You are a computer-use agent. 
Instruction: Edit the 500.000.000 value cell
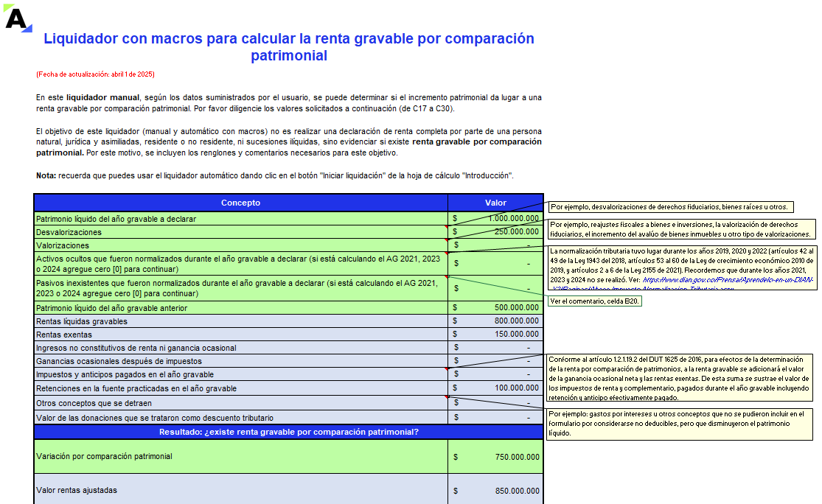tap(495, 308)
